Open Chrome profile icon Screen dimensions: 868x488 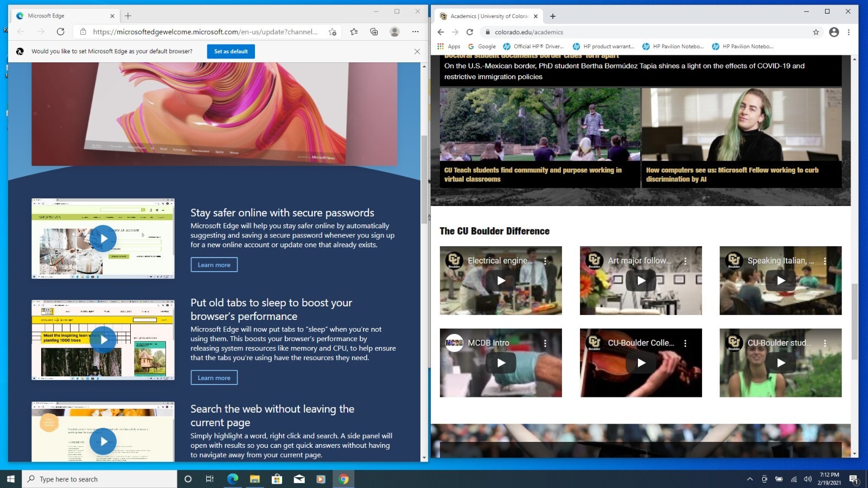pyautogui.click(x=834, y=32)
